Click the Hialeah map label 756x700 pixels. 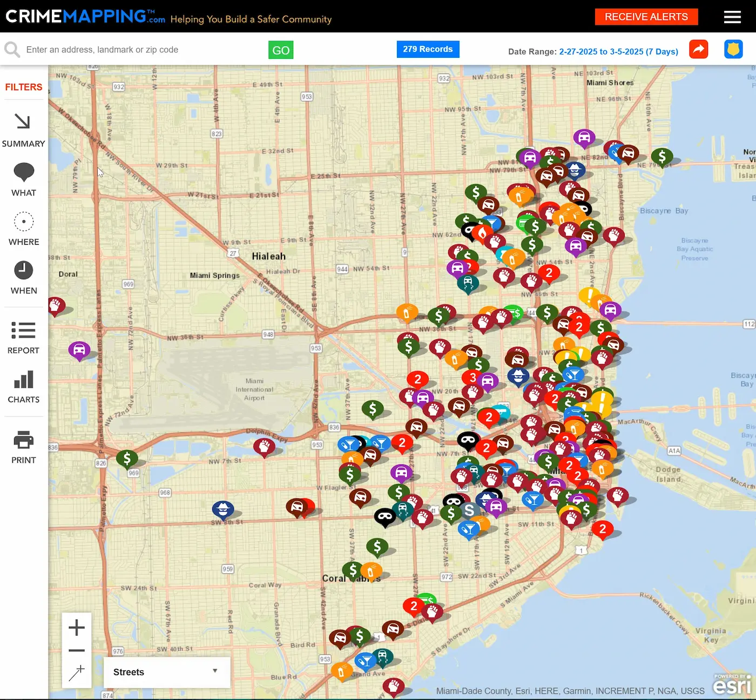coord(269,257)
